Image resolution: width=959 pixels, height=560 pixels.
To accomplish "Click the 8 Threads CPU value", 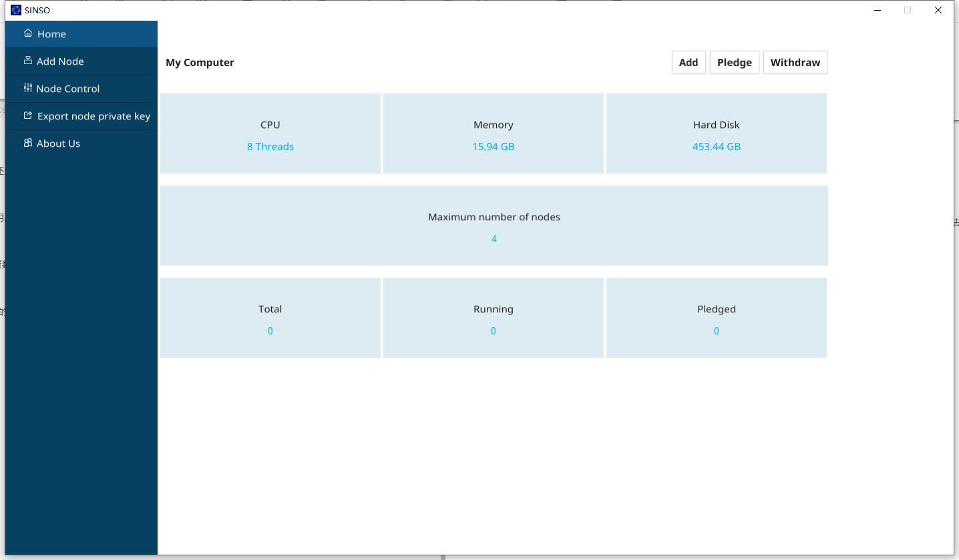I will [x=270, y=147].
